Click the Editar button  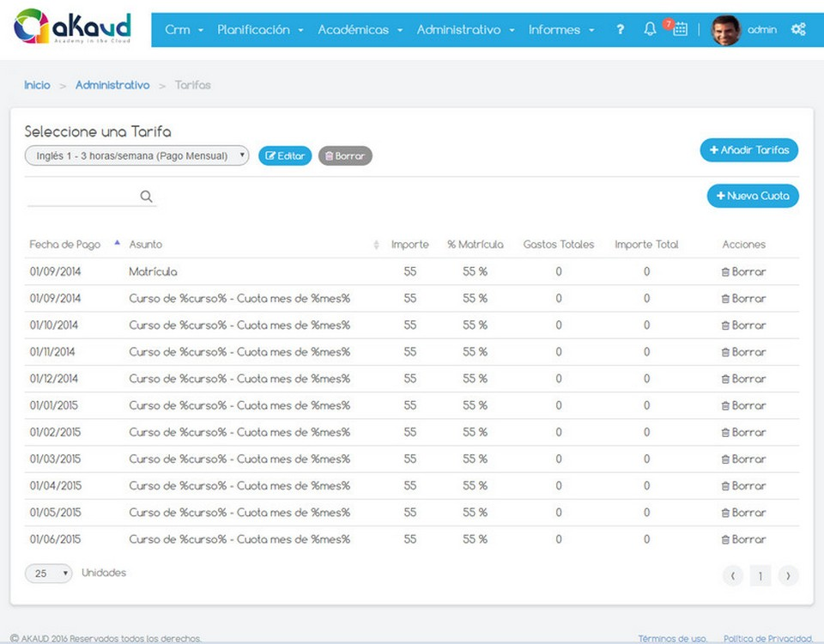click(285, 156)
